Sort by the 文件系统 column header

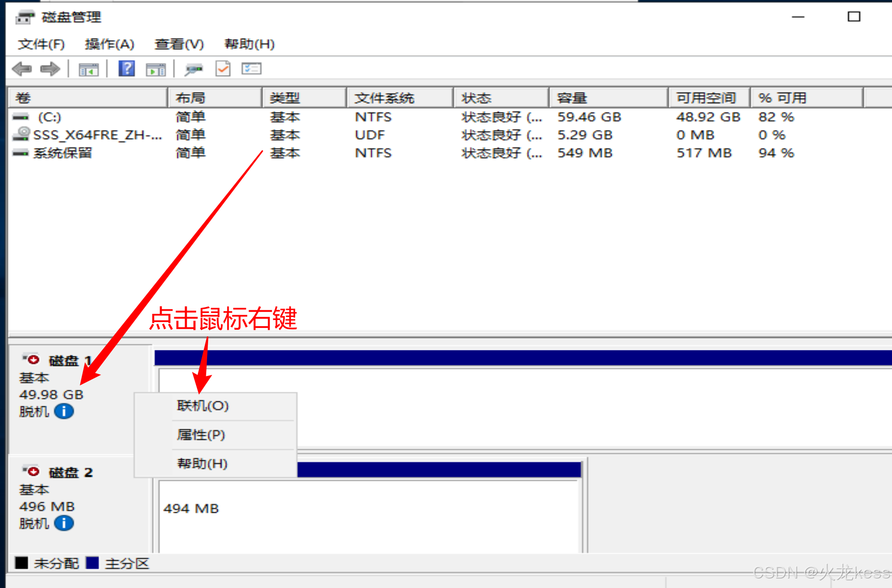[384, 98]
